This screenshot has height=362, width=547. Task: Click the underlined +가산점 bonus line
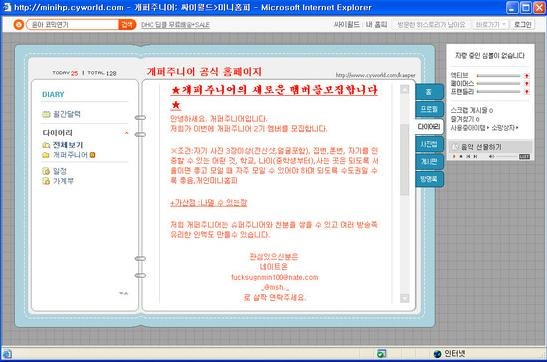[x=209, y=203]
